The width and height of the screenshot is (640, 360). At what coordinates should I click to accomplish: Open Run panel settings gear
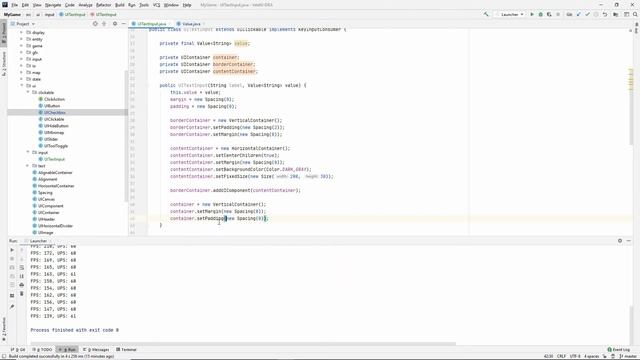pyautogui.click(x=620, y=241)
